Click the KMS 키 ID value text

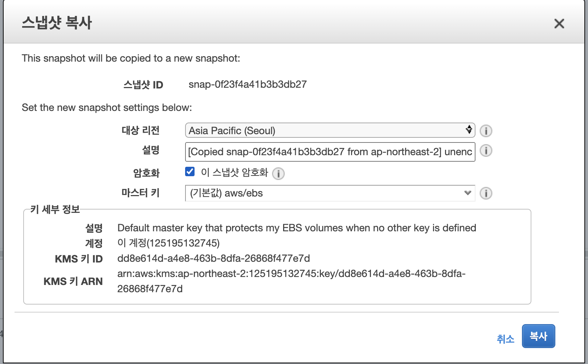coord(213,258)
